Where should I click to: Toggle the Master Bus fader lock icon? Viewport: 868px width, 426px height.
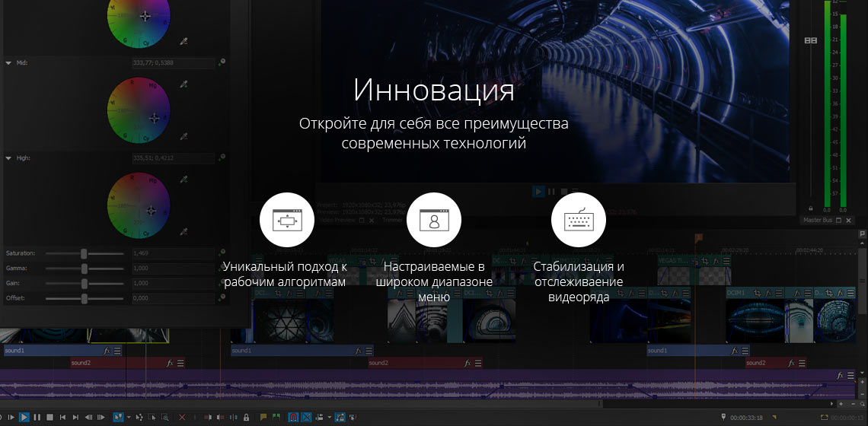[x=811, y=208]
